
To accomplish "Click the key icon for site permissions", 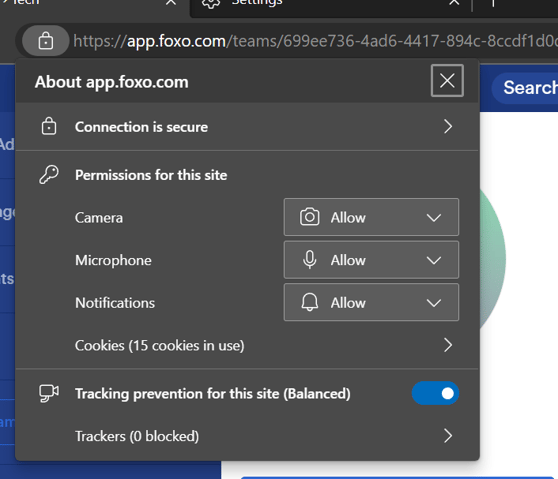I will [x=49, y=174].
